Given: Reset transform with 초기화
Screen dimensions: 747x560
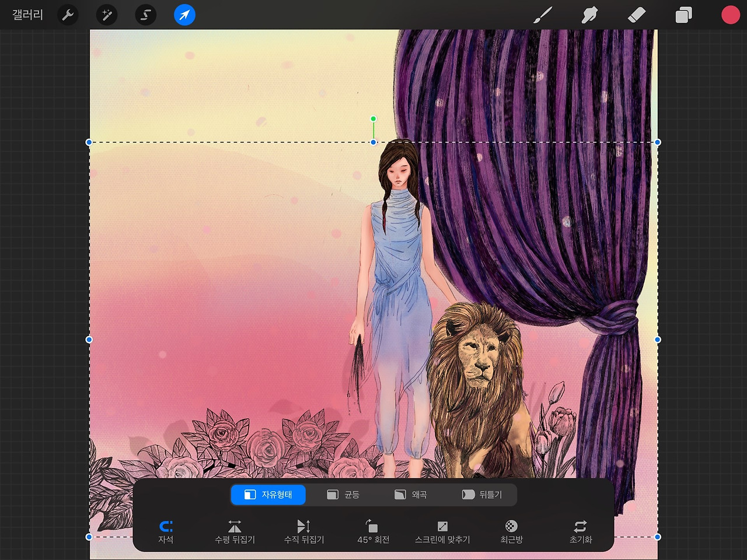Looking at the screenshot, I should click(581, 532).
